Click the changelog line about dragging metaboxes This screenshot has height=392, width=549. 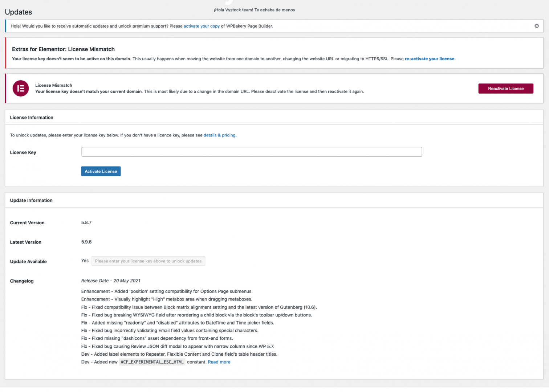(x=167, y=299)
